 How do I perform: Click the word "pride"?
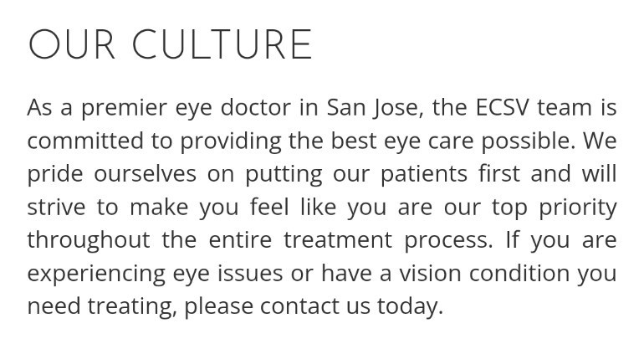click(54, 173)
